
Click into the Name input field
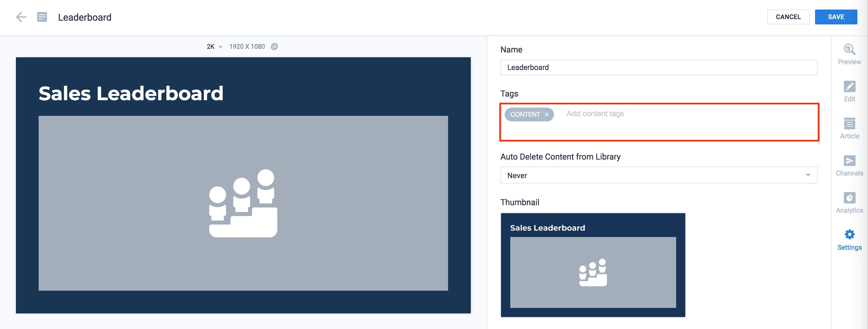(658, 68)
